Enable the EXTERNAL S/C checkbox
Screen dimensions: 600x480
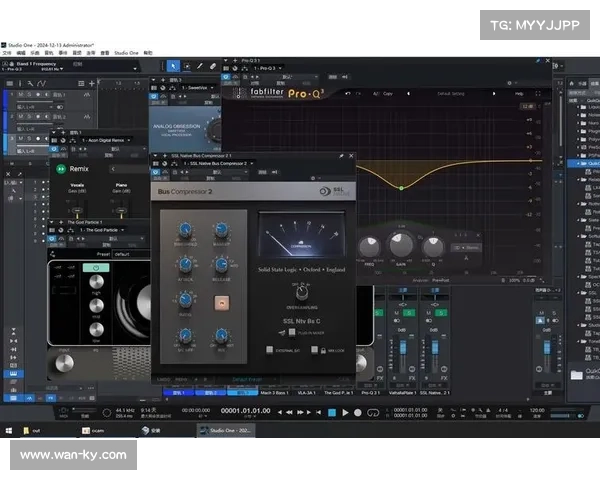[x=270, y=349]
